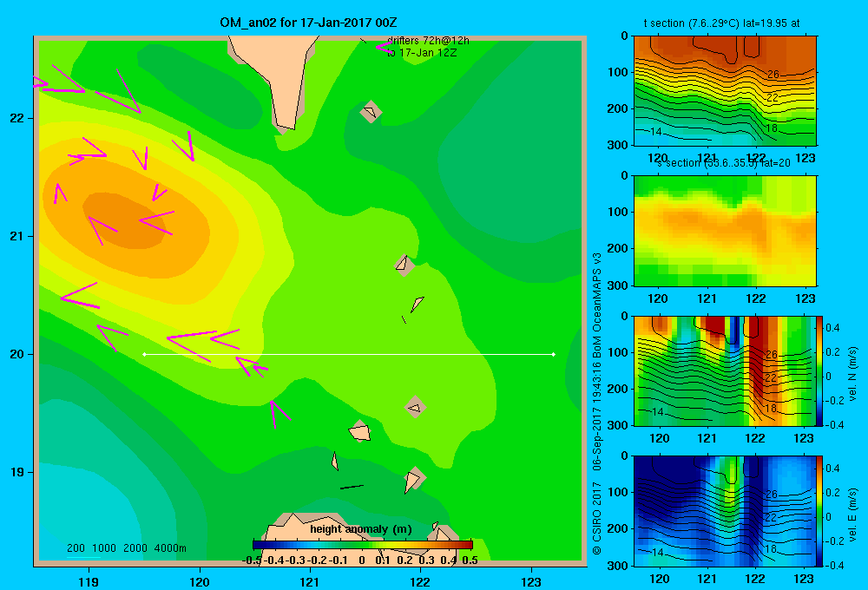Click the 'height anomaly (m)' label
The height and width of the screenshot is (590, 868).
[x=361, y=529]
